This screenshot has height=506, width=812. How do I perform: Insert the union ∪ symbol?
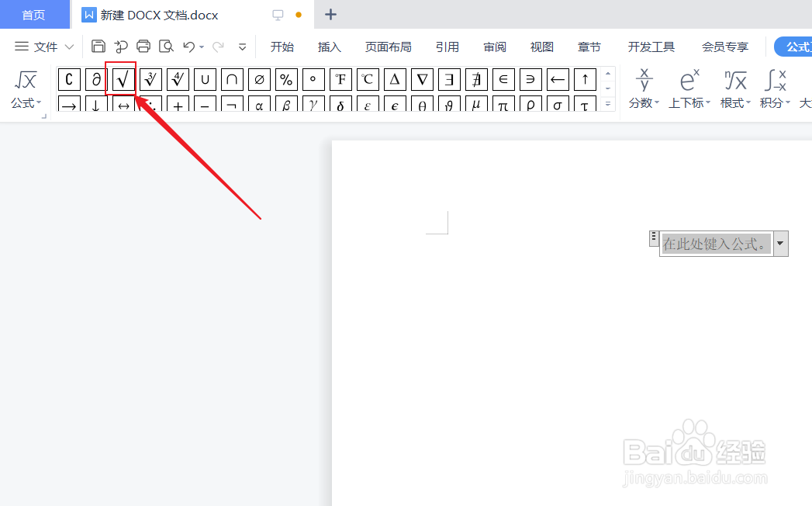[x=205, y=78]
